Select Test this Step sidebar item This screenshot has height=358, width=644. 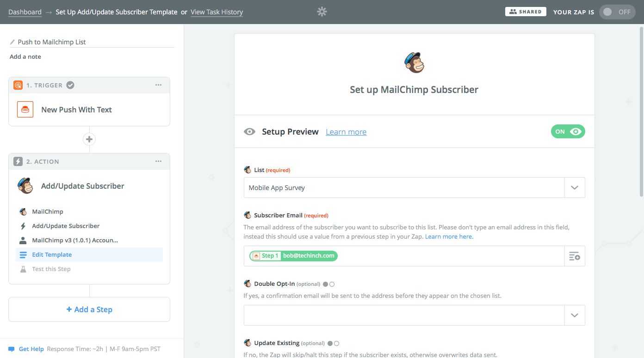coord(89,269)
